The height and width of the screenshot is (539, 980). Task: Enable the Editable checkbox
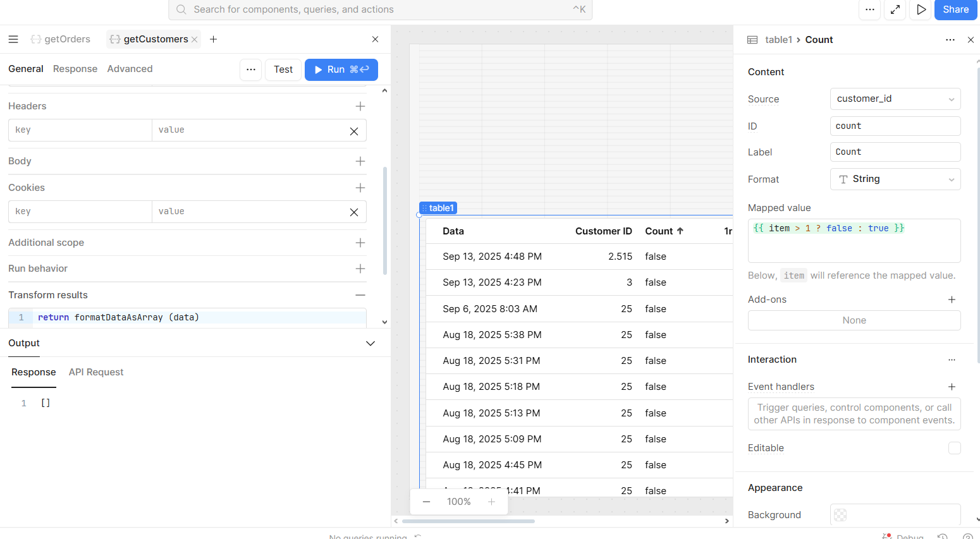tap(954, 448)
